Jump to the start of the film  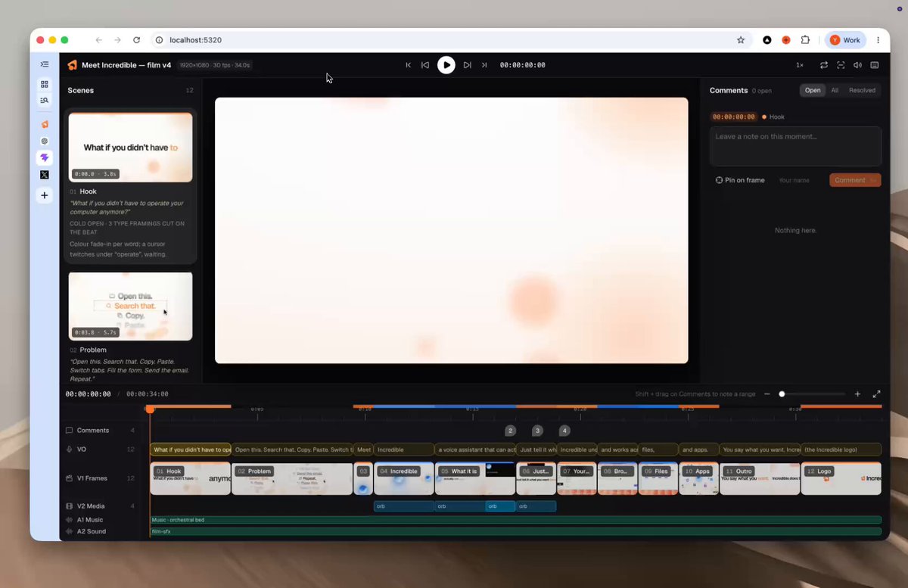[409, 65]
